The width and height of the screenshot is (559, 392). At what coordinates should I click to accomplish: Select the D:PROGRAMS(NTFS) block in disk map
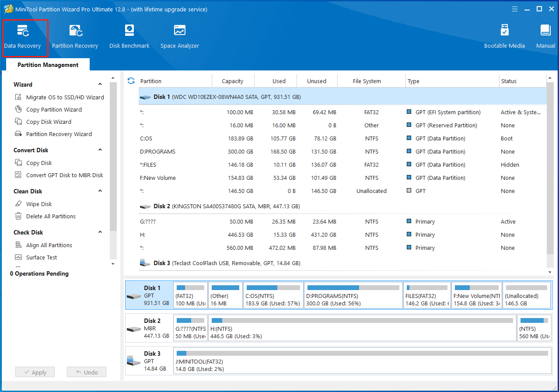pos(353,295)
